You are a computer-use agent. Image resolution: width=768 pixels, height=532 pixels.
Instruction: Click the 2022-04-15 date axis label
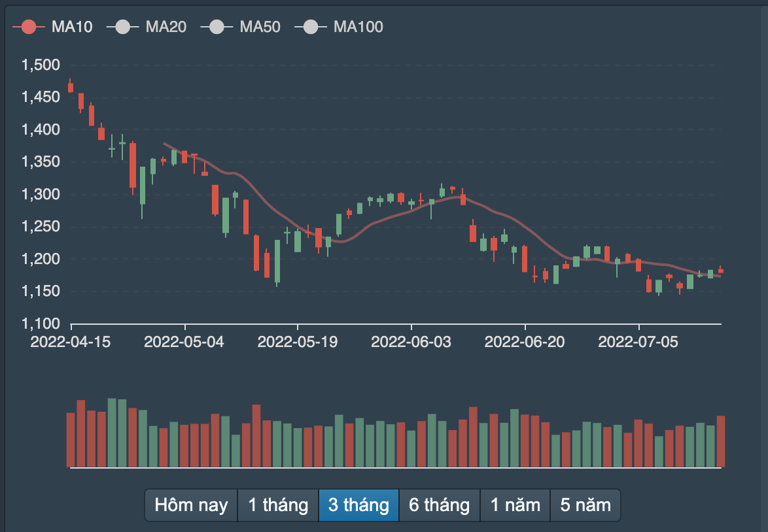71,342
